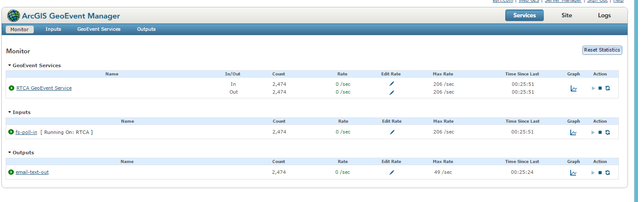Click the Monitor page heading
The height and width of the screenshot is (202, 644).
click(18, 51)
